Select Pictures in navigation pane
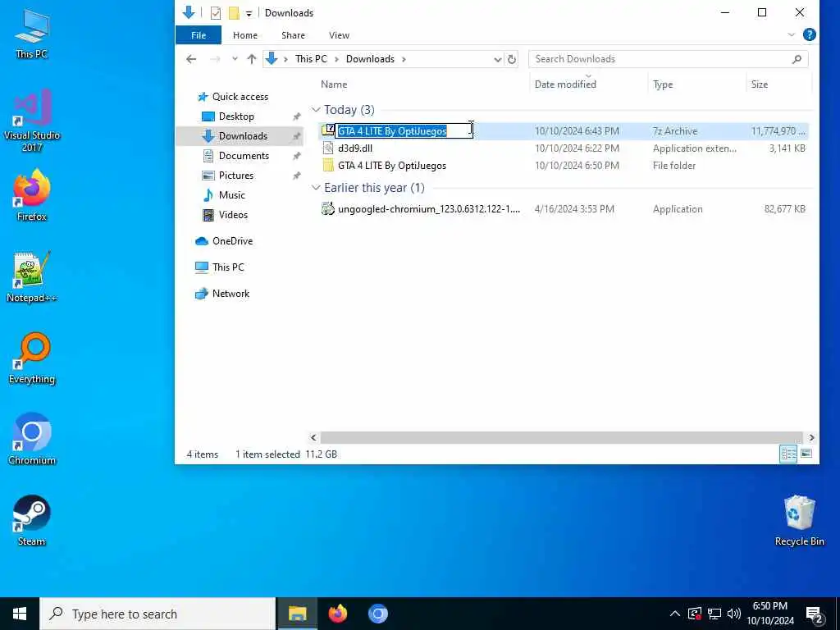Viewport: 840px width, 630px height. (235, 176)
